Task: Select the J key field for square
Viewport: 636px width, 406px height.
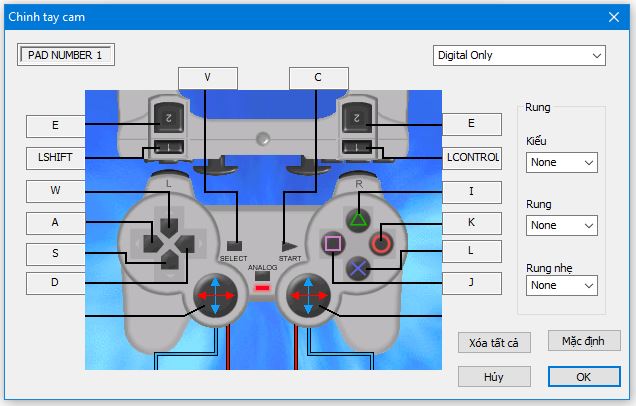Action: (472, 283)
